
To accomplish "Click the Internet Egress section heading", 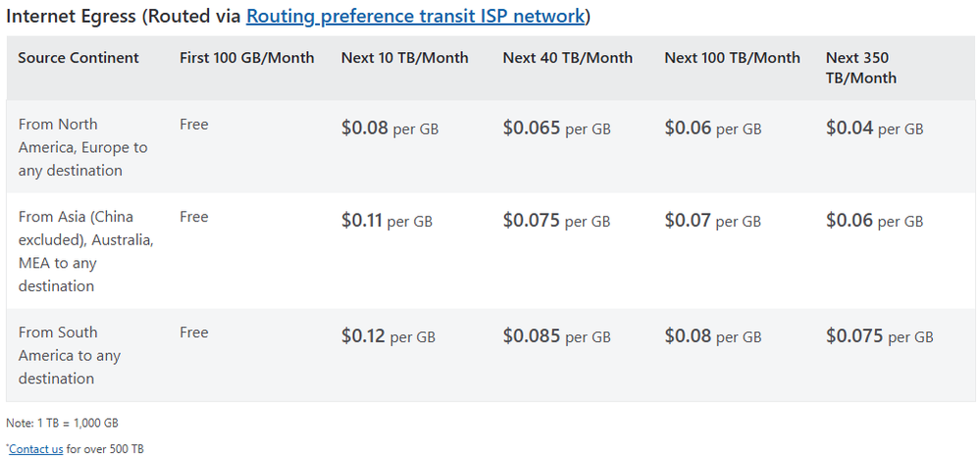I will coord(123,16).
